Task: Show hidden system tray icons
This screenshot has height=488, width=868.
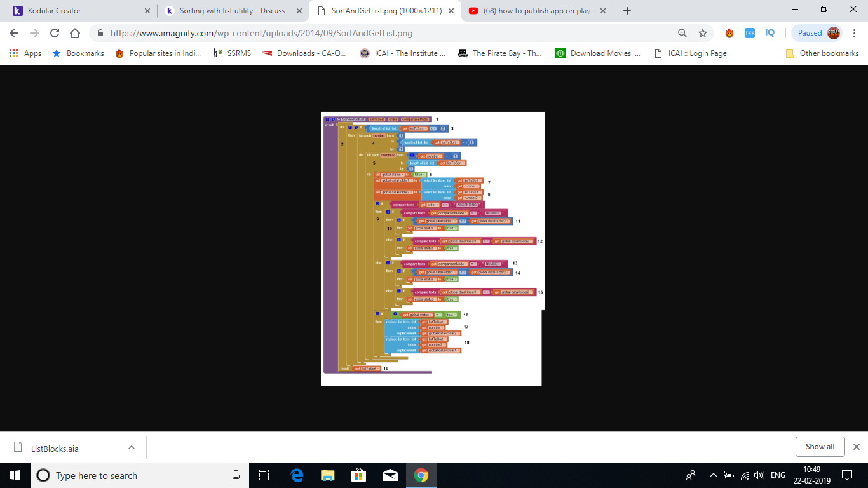Action: (x=714, y=475)
